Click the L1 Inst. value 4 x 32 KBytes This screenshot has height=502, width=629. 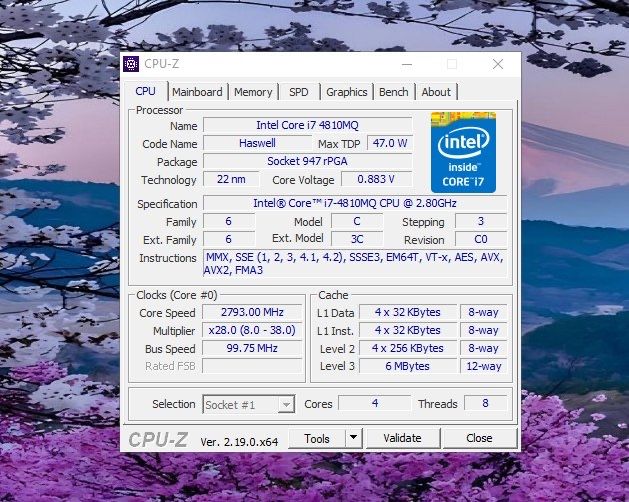coord(408,330)
